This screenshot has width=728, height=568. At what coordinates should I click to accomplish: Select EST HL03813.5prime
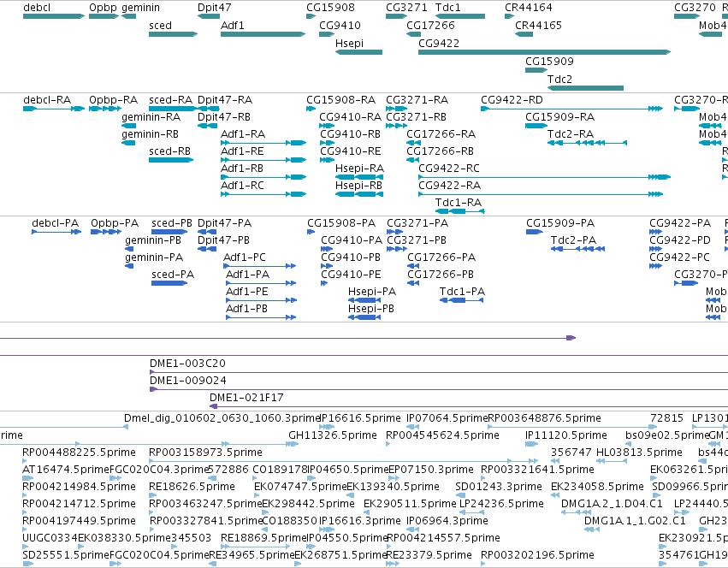612,461
